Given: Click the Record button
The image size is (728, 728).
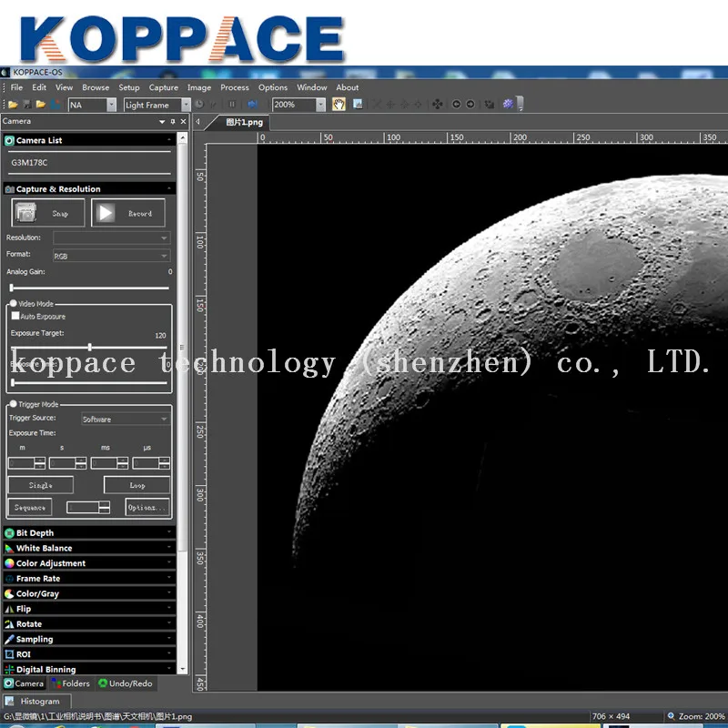Looking at the screenshot, I should tap(128, 213).
